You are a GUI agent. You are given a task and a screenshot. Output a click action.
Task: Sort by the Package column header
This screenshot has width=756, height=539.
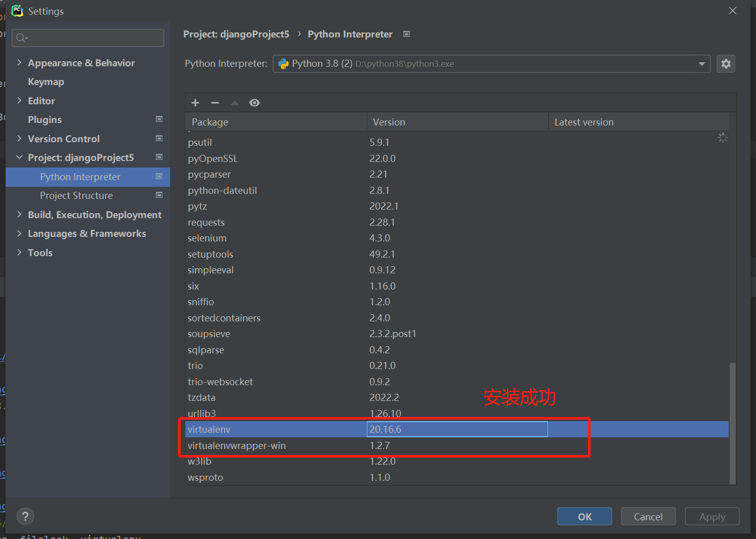point(276,122)
